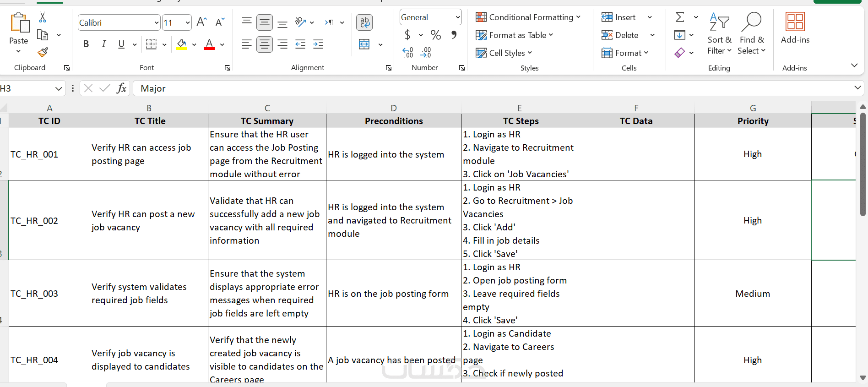Click Delete cells button

pos(620,35)
